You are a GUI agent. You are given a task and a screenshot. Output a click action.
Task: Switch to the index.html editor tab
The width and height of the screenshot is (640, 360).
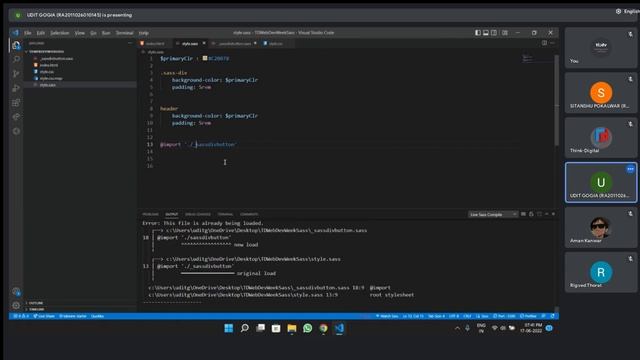(154, 43)
